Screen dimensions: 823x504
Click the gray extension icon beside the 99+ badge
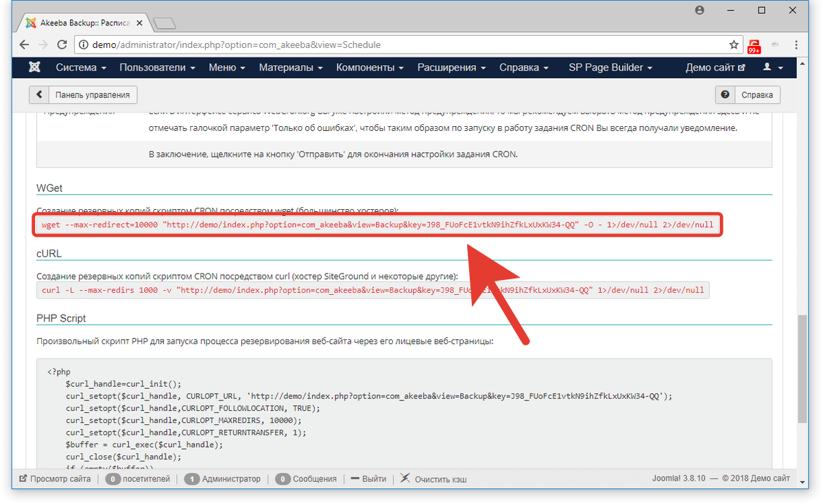coord(776,45)
